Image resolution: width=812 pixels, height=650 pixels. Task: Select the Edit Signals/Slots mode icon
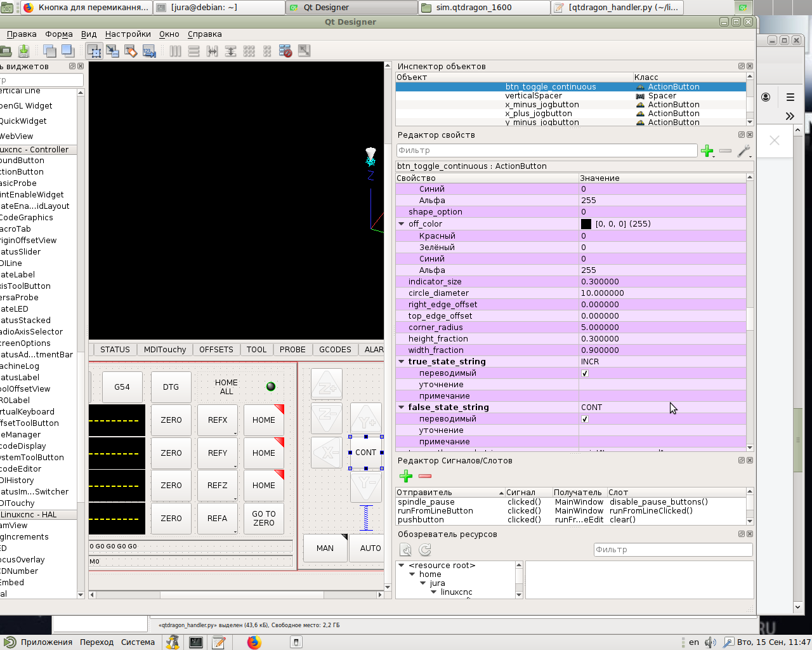[x=112, y=51]
